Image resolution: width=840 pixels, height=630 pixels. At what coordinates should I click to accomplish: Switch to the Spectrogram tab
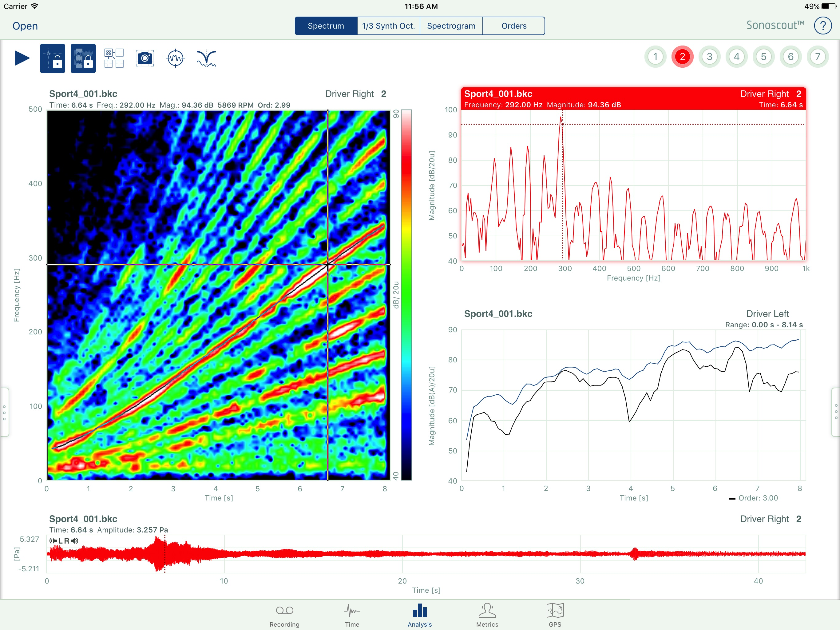click(451, 26)
